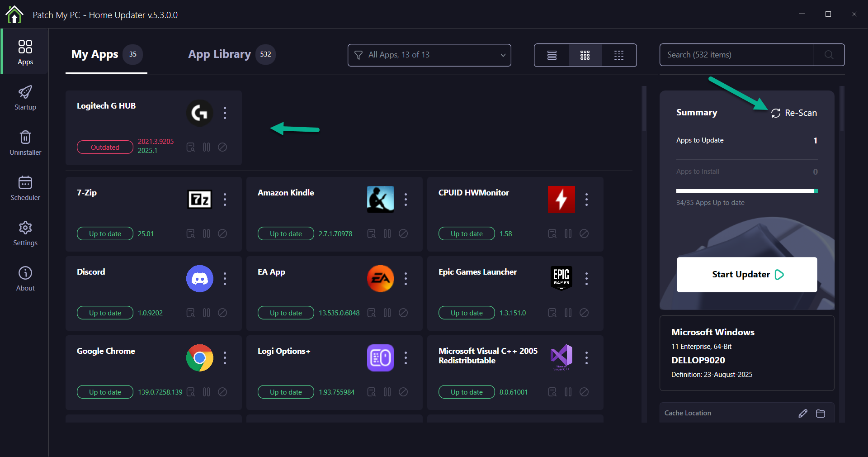
Task: Switch to the App Library tab
Action: coord(220,54)
